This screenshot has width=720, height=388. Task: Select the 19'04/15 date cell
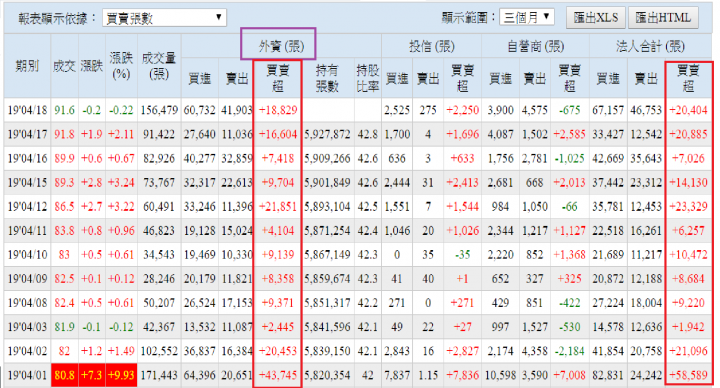pos(27,182)
